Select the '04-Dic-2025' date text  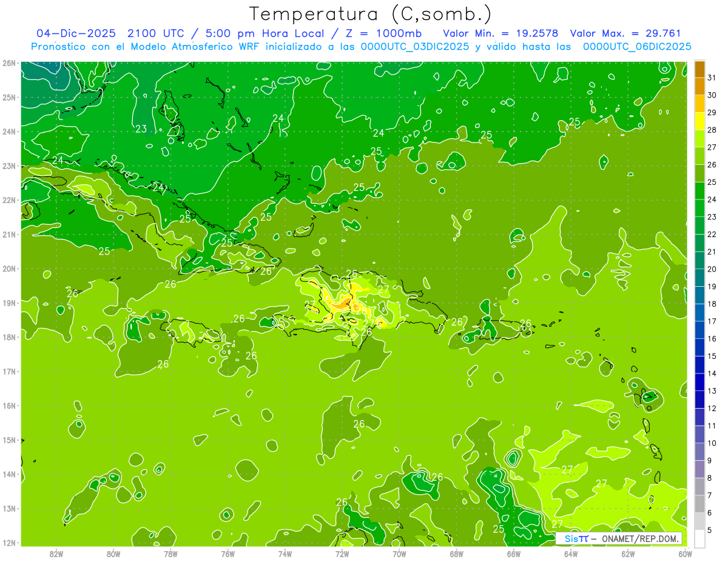pyautogui.click(x=76, y=33)
